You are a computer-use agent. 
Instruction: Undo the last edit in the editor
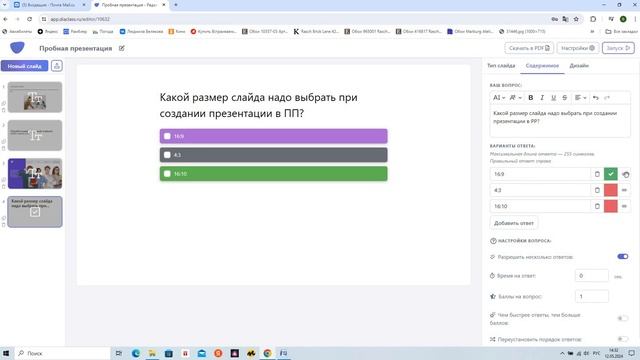(596, 98)
